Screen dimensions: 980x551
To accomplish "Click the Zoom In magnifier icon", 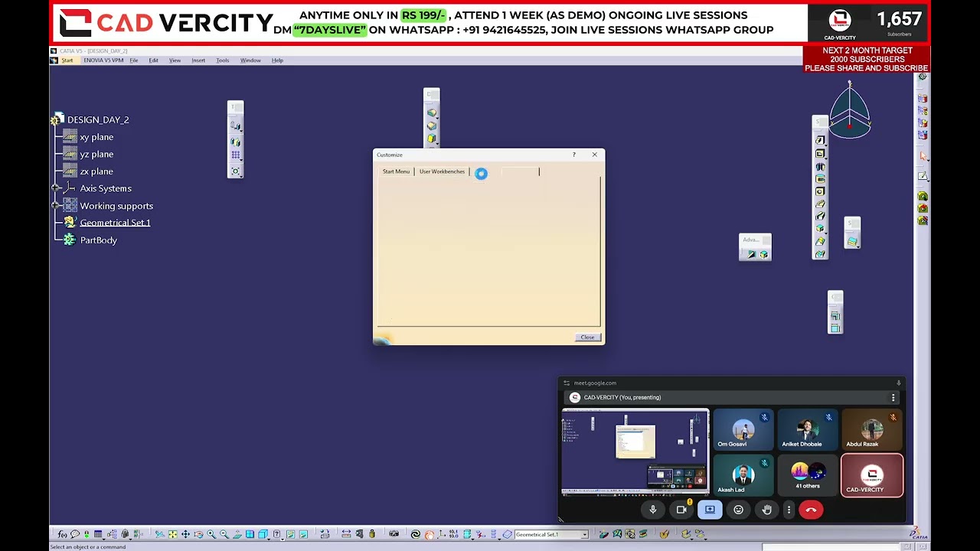I will click(211, 534).
